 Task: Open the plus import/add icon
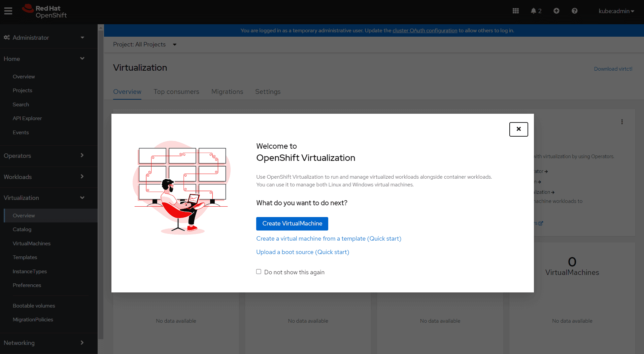[556, 11]
